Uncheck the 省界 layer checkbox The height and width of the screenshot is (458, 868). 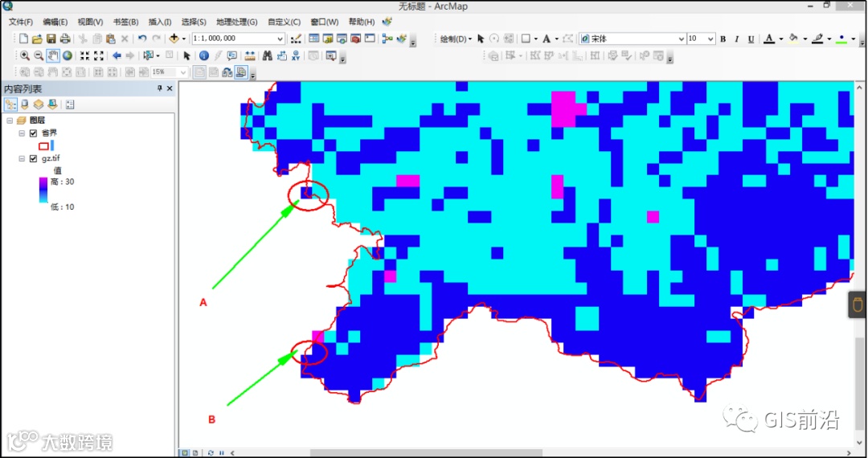33,133
